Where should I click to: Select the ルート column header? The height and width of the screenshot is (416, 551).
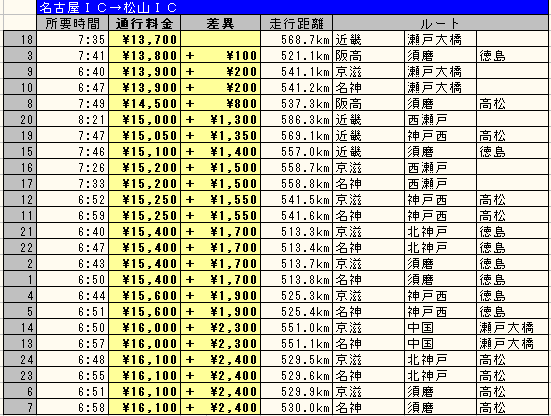(440, 23)
